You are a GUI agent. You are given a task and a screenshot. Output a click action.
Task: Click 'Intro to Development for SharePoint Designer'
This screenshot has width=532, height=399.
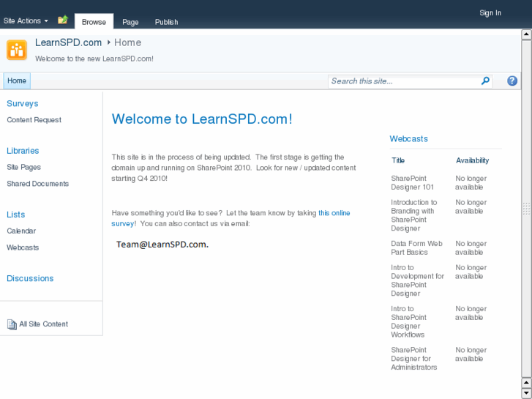coord(417,280)
